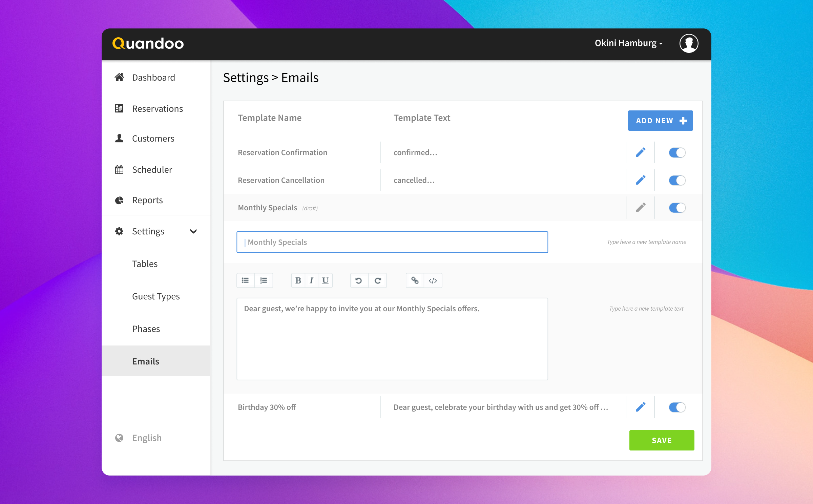
Task: Open Guest Types settings
Action: [156, 296]
